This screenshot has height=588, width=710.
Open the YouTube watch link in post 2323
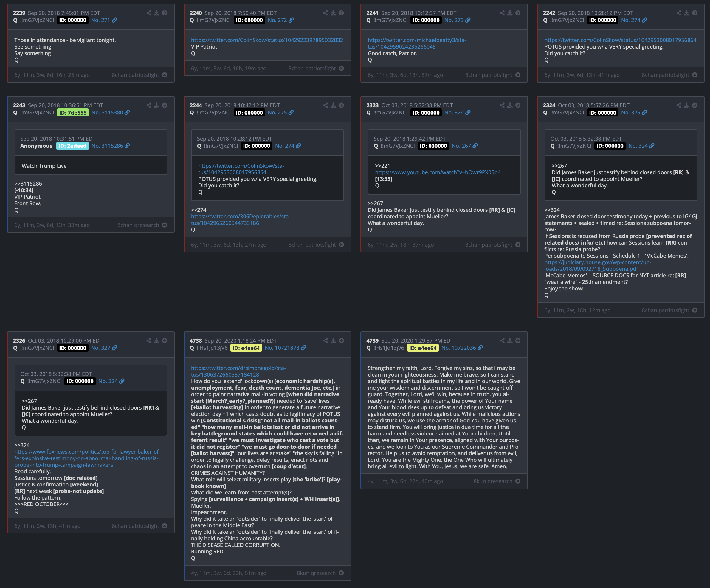pyautogui.click(x=438, y=172)
